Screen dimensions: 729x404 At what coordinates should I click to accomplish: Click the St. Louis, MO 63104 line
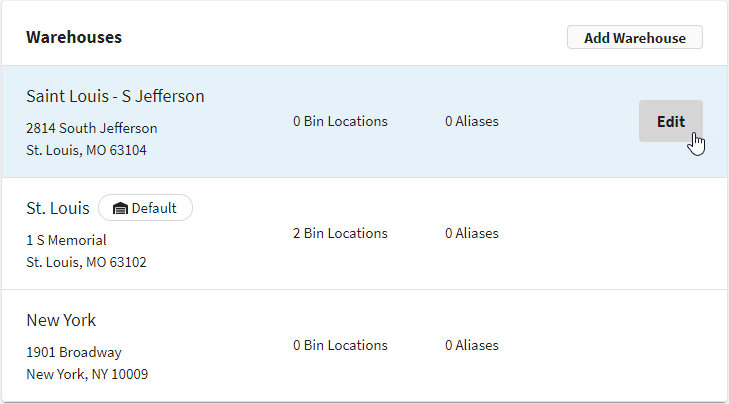[86, 150]
